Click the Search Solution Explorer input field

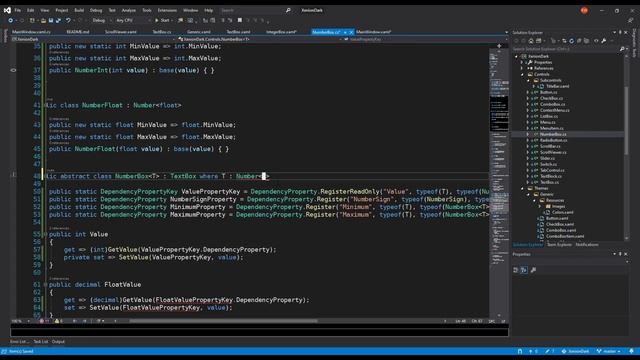565,49
